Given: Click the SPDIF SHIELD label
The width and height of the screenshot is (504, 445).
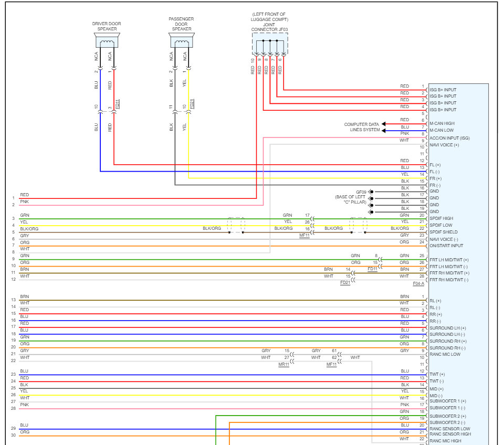Looking at the screenshot, I should [x=444, y=232].
